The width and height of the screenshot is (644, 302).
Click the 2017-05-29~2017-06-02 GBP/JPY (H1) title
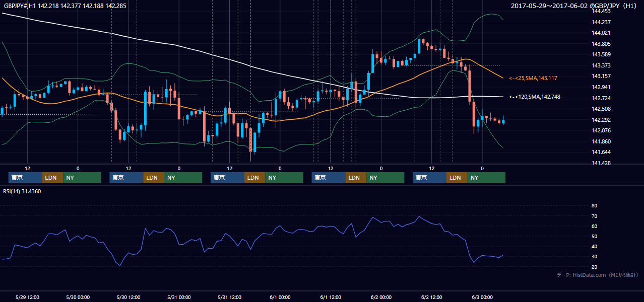click(575, 6)
